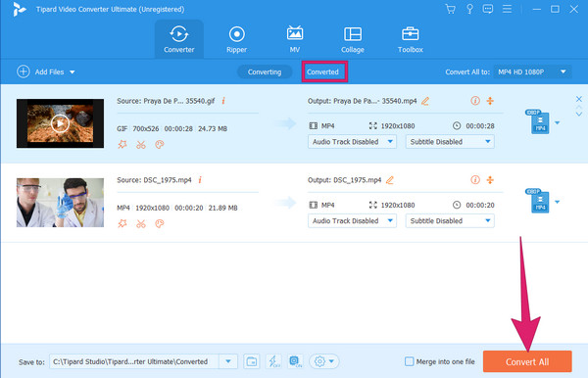Image resolution: width=588 pixels, height=378 pixels.
Task: Click the Convert All button
Action: (527, 361)
